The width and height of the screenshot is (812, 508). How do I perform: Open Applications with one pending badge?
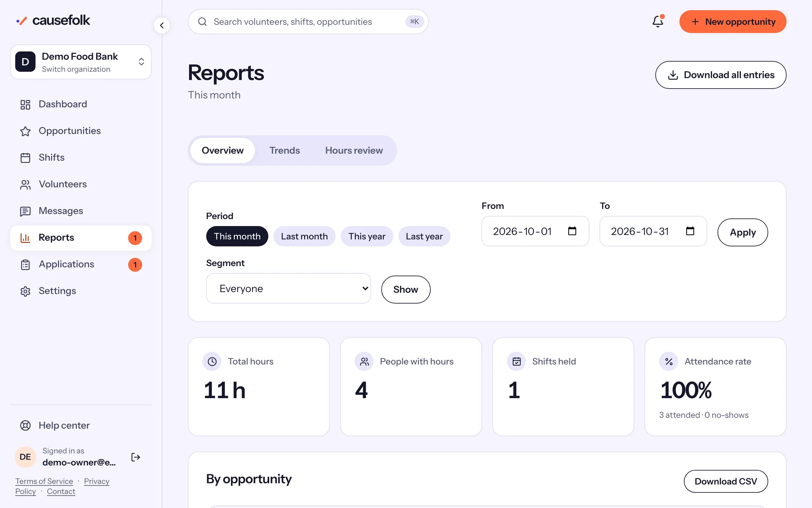pyautogui.click(x=81, y=264)
